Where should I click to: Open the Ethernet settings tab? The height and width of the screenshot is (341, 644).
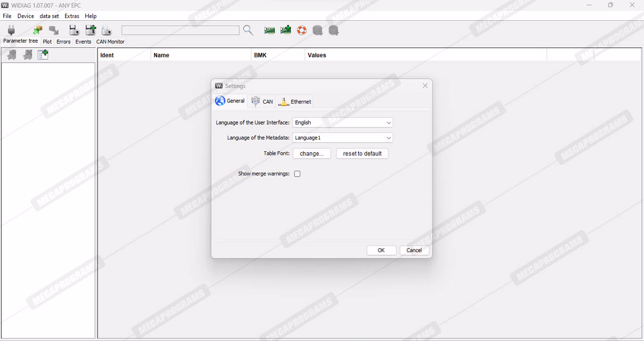pyautogui.click(x=295, y=101)
